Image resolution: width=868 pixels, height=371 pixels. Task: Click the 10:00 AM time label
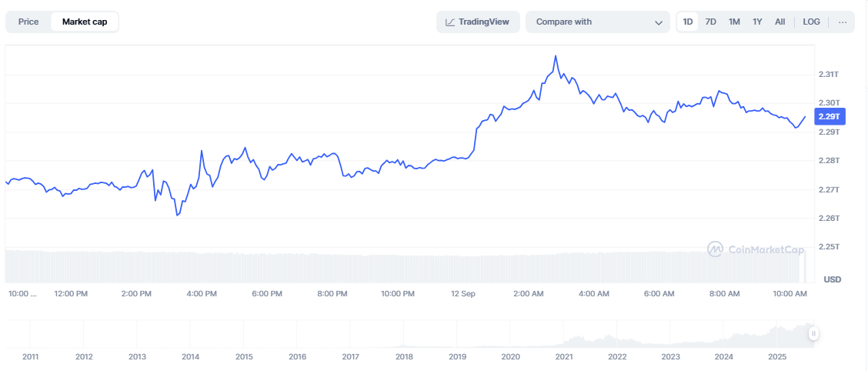(x=790, y=293)
